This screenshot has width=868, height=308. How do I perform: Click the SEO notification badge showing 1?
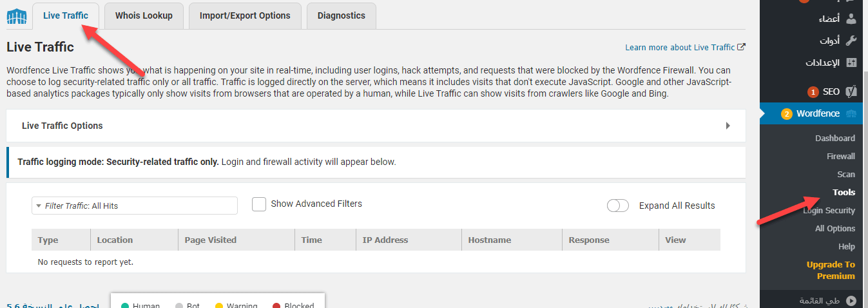813,92
